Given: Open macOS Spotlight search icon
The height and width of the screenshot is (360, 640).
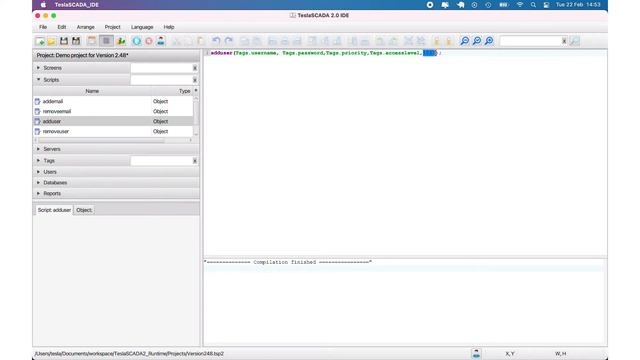Looking at the screenshot, I should (533, 5).
